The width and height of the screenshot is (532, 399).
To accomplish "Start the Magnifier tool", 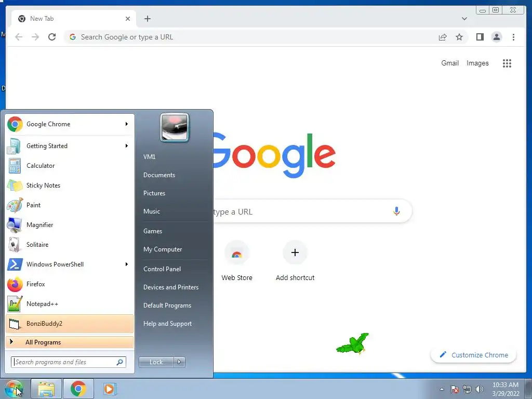I will click(70, 224).
